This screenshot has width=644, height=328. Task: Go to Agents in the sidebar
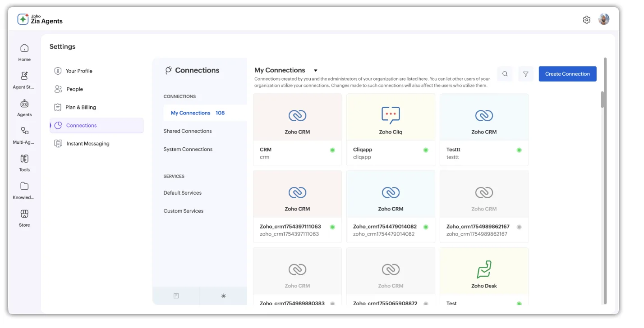24,108
